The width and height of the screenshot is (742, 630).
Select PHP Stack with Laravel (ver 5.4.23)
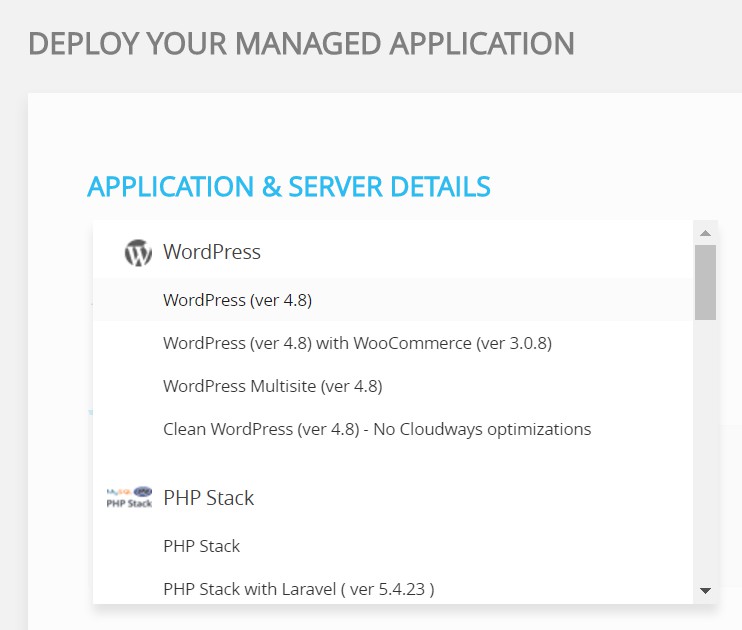pyautogui.click(x=393, y=589)
